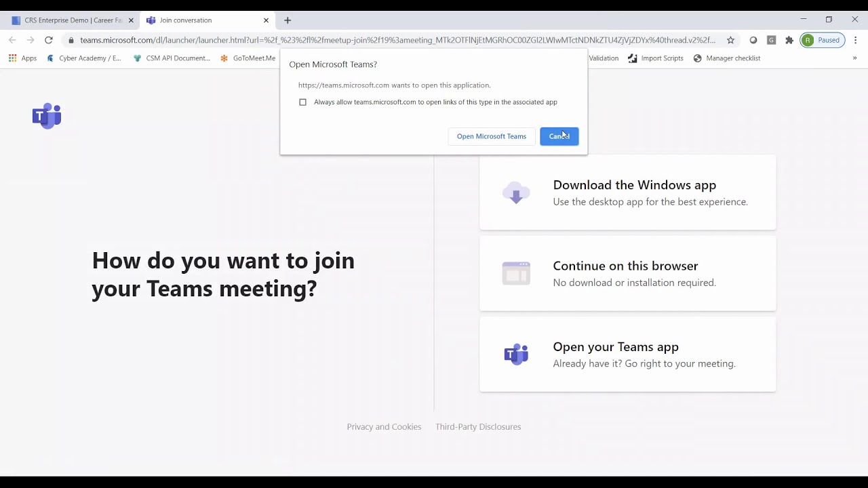Select Continue on this browser option

pos(628,274)
